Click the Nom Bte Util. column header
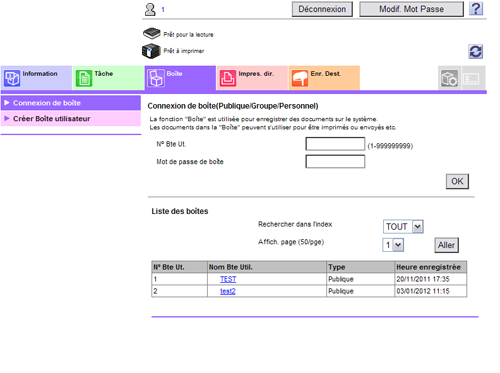 point(267,267)
